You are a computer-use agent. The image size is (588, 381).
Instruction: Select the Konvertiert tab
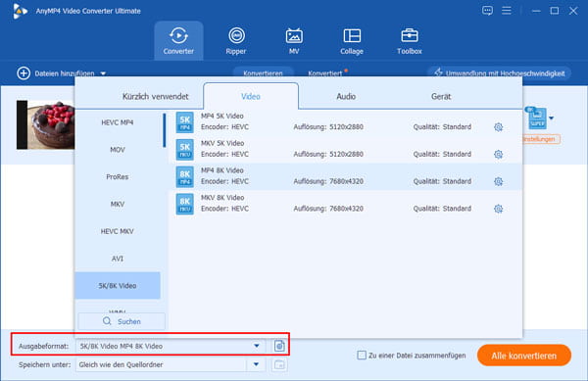click(x=325, y=73)
